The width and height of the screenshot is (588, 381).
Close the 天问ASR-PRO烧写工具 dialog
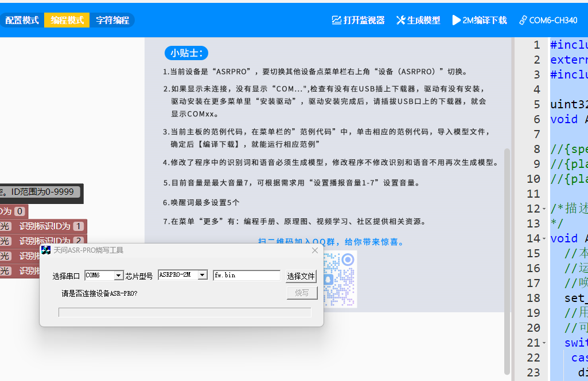pyautogui.click(x=314, y=250)
